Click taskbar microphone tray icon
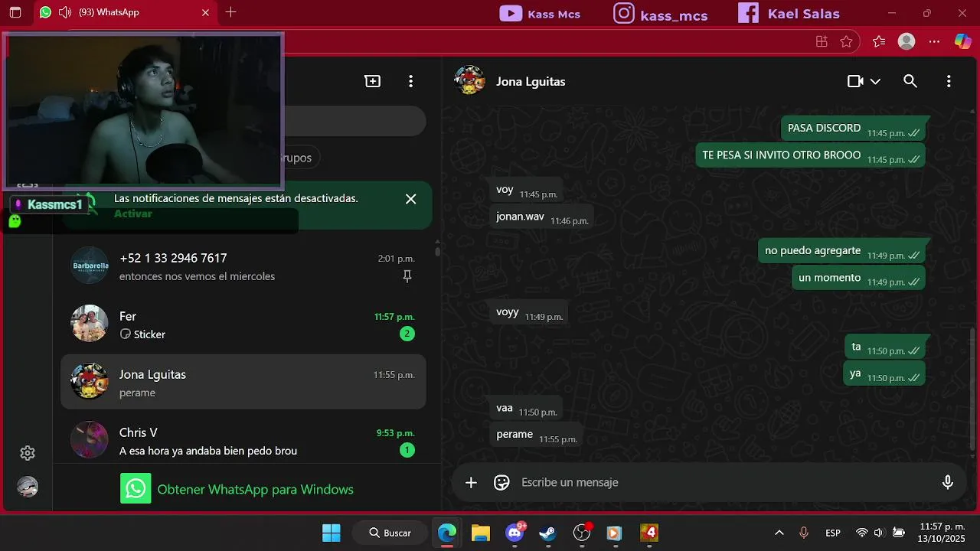Image resolution: width=980 pixels, height=551 pixels. click(804, 533)
